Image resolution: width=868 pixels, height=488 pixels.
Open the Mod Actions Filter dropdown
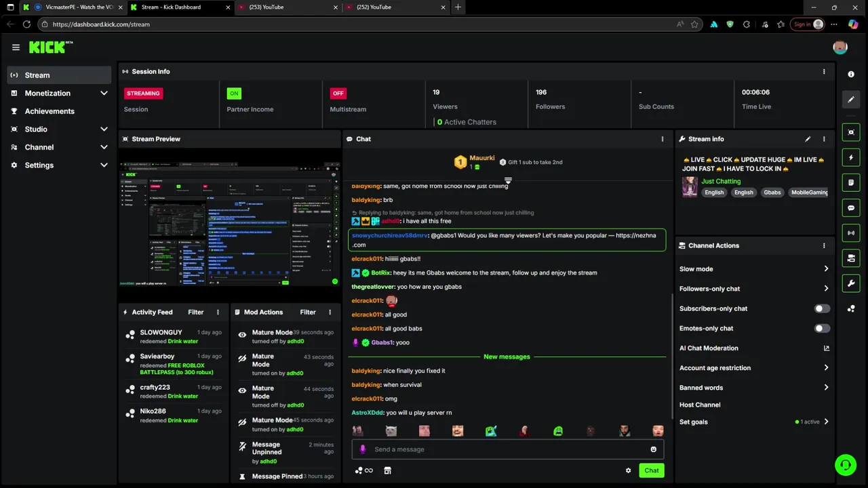pyautogui.click(x=308, y=312)
